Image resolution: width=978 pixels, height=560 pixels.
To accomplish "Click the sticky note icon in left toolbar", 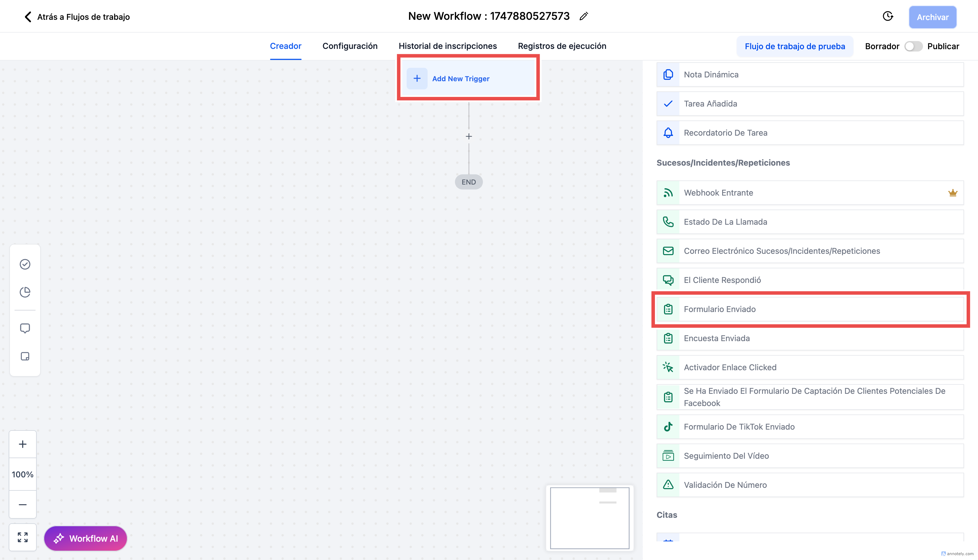I will click(x=25, y=356).
